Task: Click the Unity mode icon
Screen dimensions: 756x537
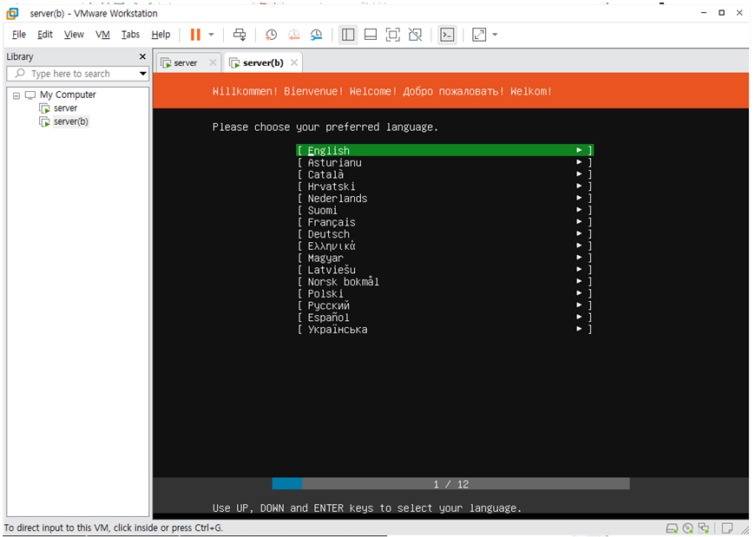Action: pos(415,34)
